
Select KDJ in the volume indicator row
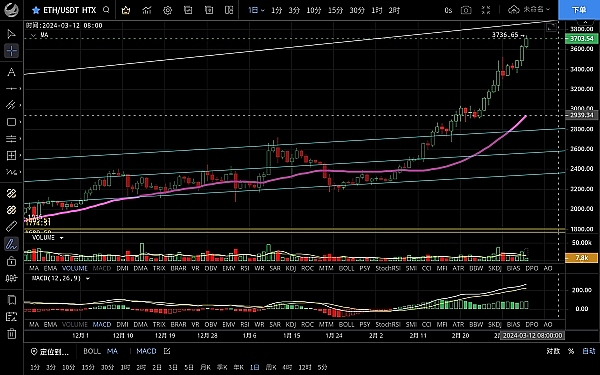tap(291, 268)
